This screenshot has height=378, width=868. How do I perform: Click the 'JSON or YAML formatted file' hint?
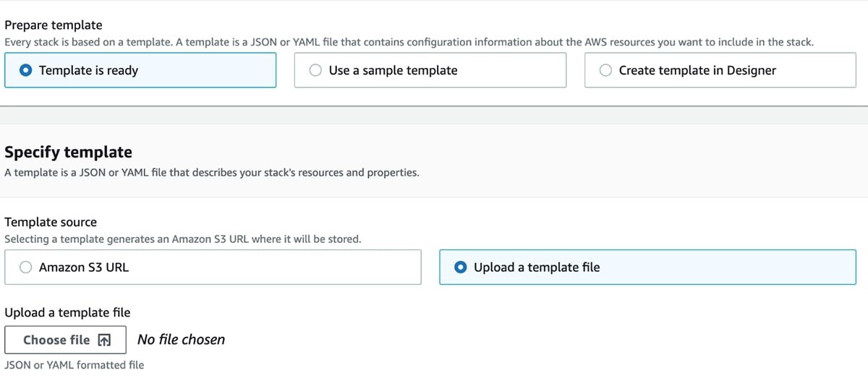click(74, 365)
